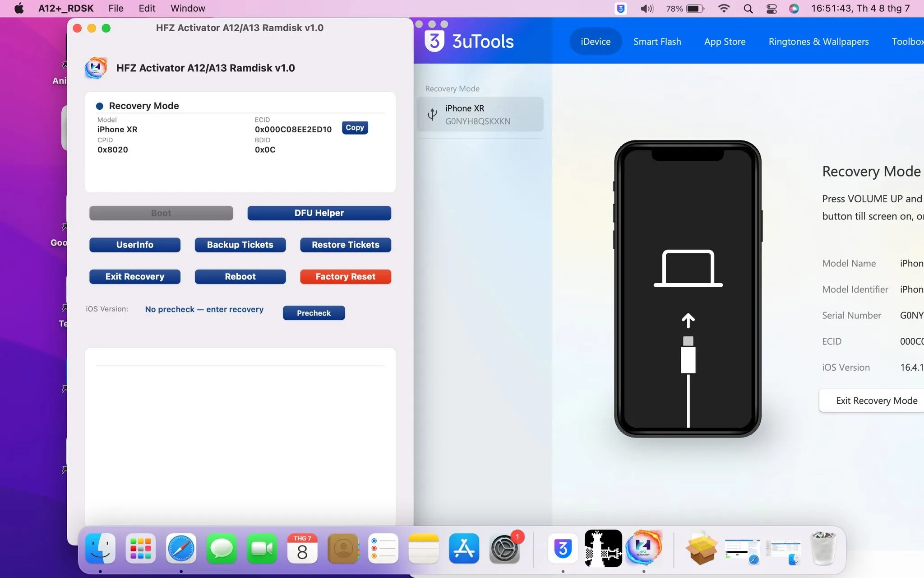This screenshot has width=924, height=578.
Task: Click the HFZ Activator logo icon
Action: click(96, 68)
